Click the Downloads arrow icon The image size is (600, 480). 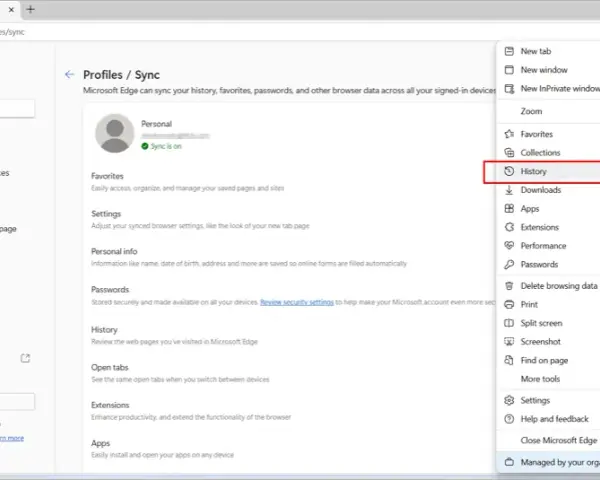click(509, 190)
